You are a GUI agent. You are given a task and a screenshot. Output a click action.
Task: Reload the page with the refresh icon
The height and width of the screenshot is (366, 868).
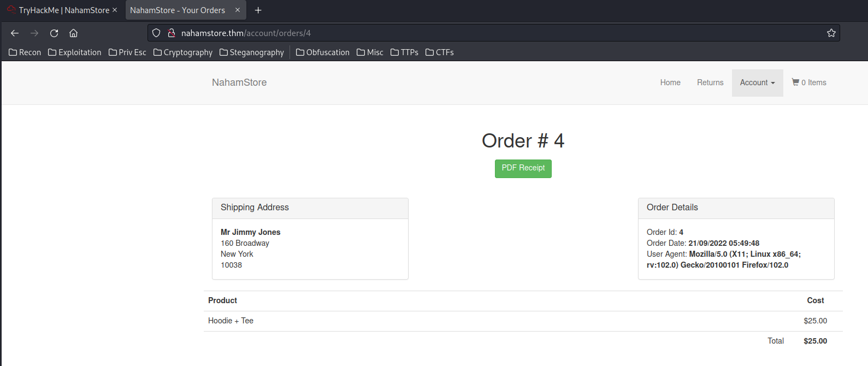[54, 33]
